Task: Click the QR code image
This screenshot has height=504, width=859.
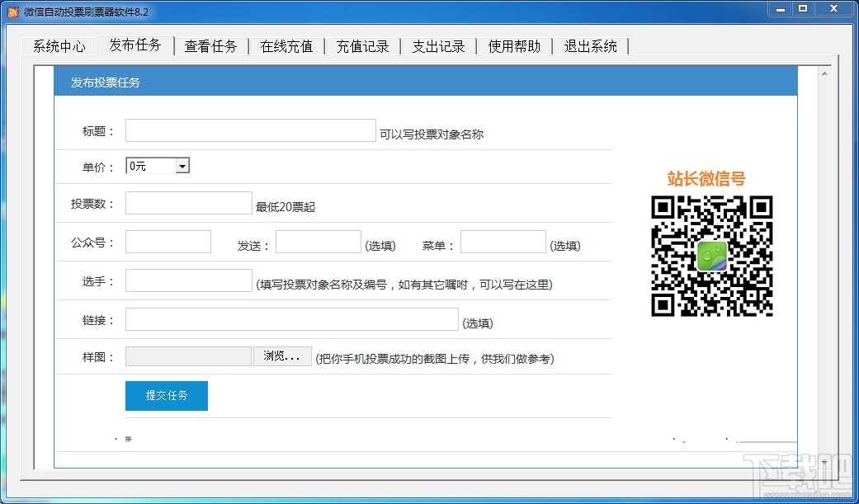Action: pos(711,256)
